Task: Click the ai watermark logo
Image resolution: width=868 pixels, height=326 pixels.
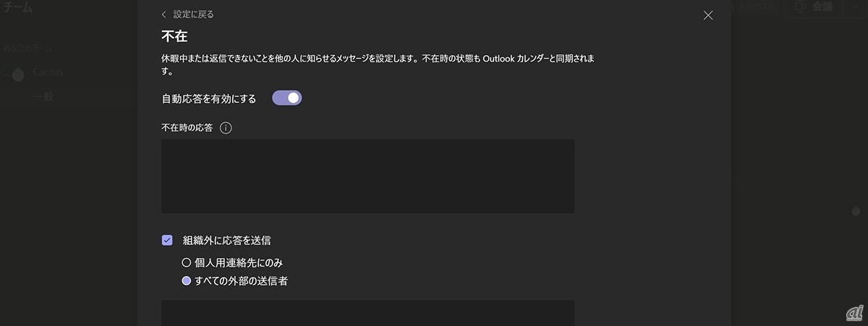Action: pyautogui.click(x=853, y=312)
